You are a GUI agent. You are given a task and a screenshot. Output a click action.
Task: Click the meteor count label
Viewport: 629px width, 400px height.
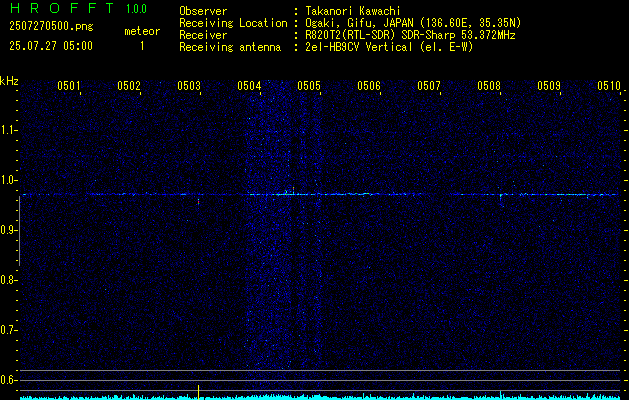[142, 31]
